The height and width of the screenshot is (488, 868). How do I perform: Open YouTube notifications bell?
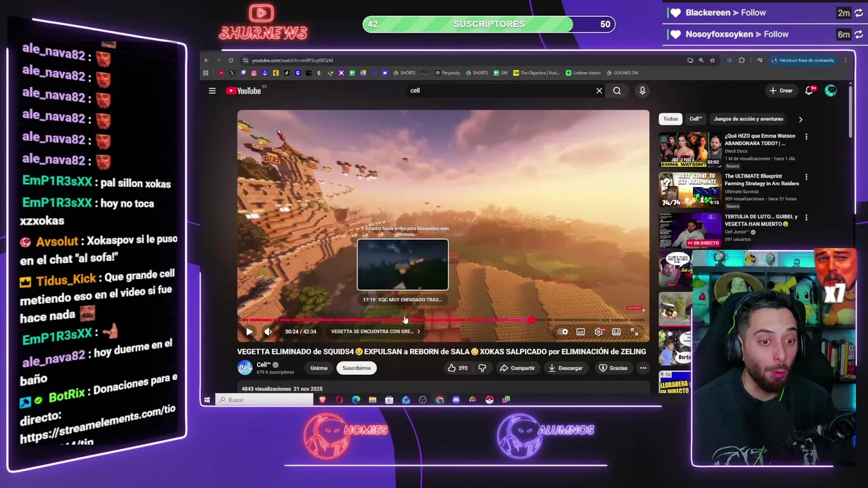pos(809,91)
